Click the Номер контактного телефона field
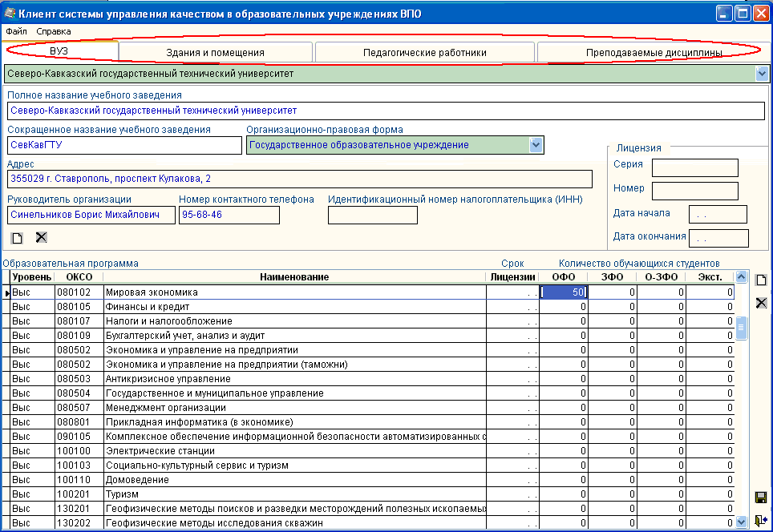 coord(229,215)
